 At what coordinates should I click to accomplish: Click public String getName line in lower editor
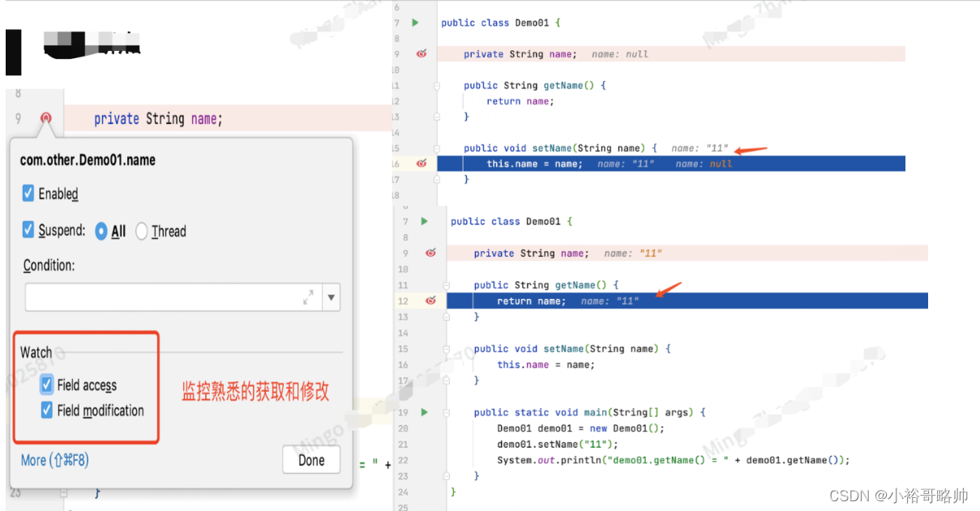(x=546, y=285)
